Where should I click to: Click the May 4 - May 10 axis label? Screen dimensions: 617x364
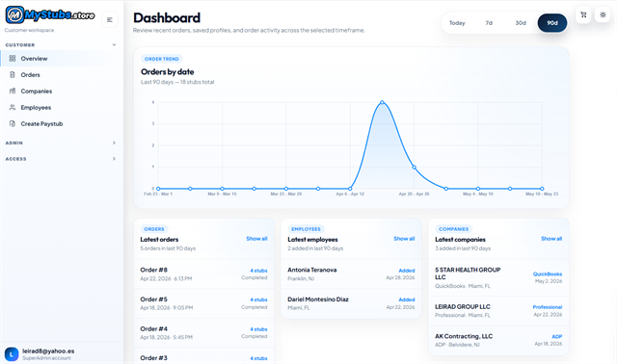(x=478, y=194)
